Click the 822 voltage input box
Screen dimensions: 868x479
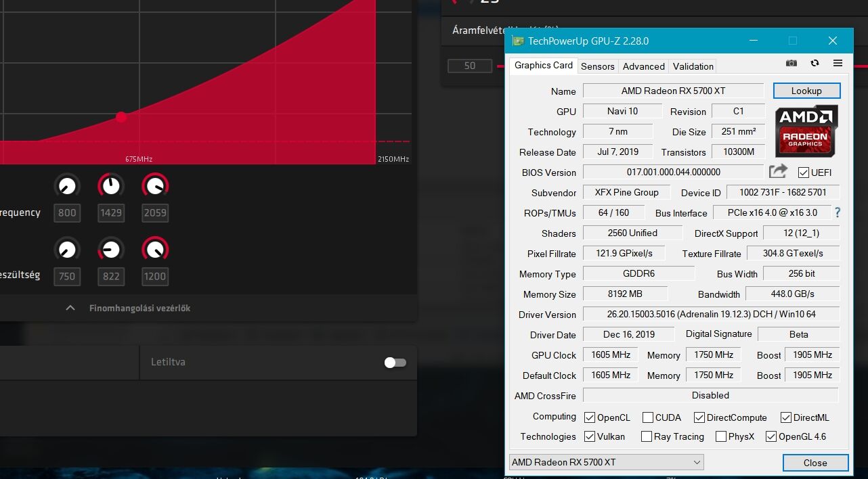point(111,276)
